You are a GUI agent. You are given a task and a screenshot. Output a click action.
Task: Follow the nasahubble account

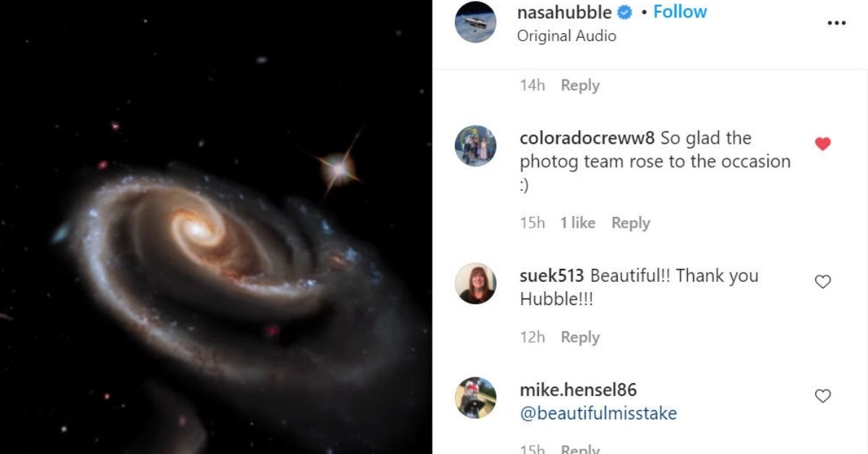[x=680, y=12]
